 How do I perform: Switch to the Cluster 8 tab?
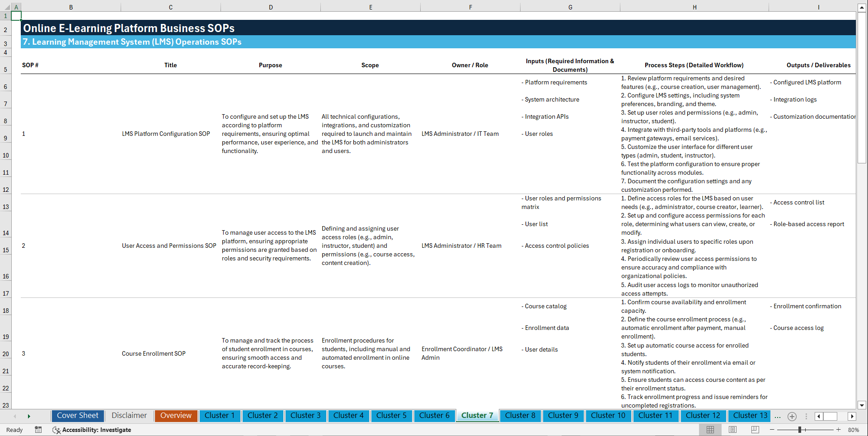pos(520,416)
